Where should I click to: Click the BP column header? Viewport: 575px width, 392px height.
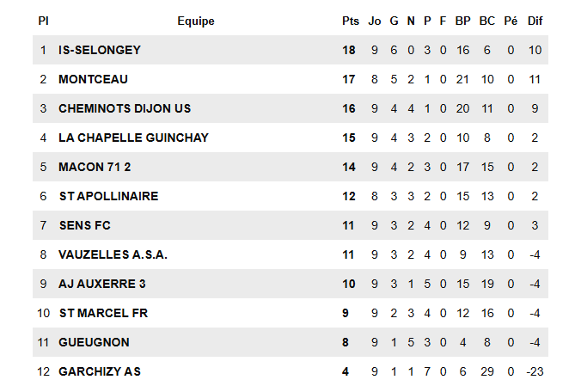(x=462, y=21)
